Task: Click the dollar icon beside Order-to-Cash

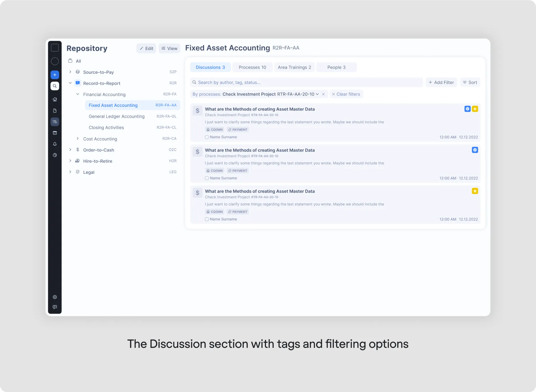Action: pyautogui.click(x=78, y=150)
